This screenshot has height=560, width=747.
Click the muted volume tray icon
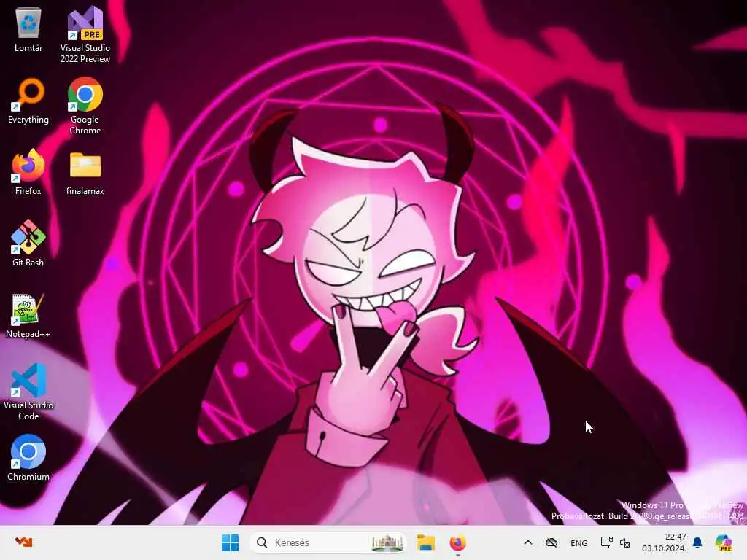click(x=625, y=542)
